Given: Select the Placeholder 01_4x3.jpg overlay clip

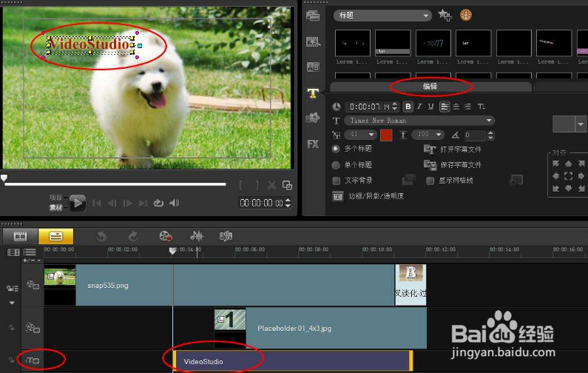Looking at the screenshot, I should pos(320,329).
